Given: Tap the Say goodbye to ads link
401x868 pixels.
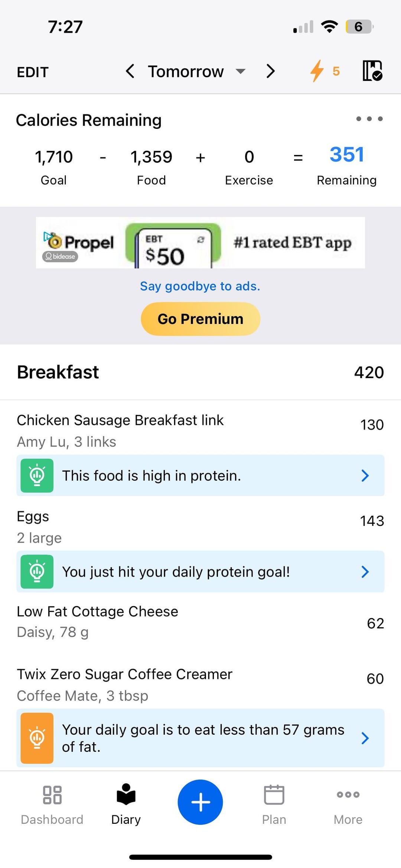Looking at the screenshot, I should point(200,286).
